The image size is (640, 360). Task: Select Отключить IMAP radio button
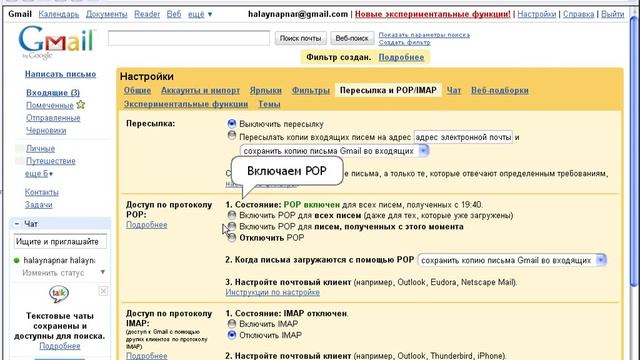(x=231, y=335)
